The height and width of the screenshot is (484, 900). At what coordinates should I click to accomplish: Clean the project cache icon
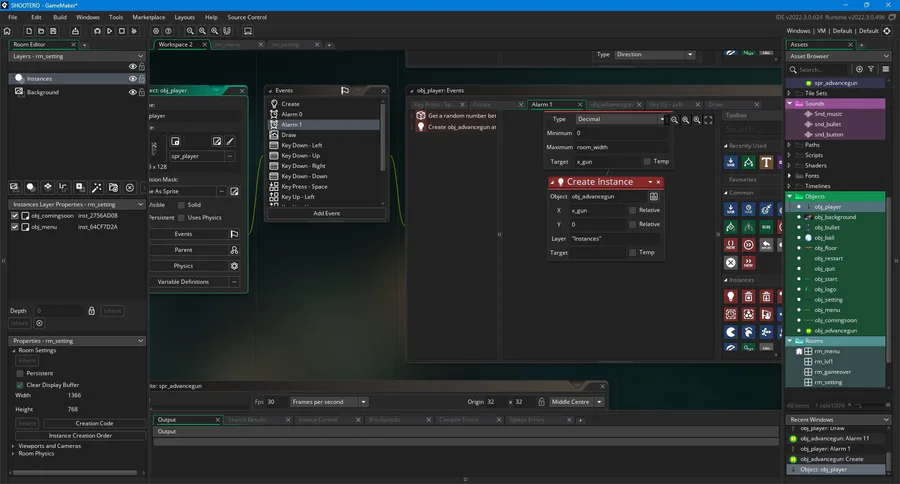[134, 31]
